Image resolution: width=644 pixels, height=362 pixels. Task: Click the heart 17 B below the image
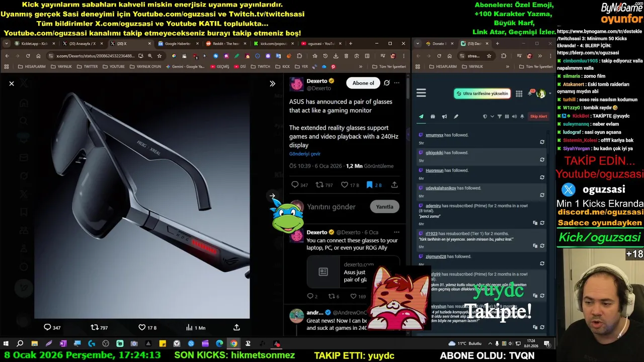tap(147, 327)
